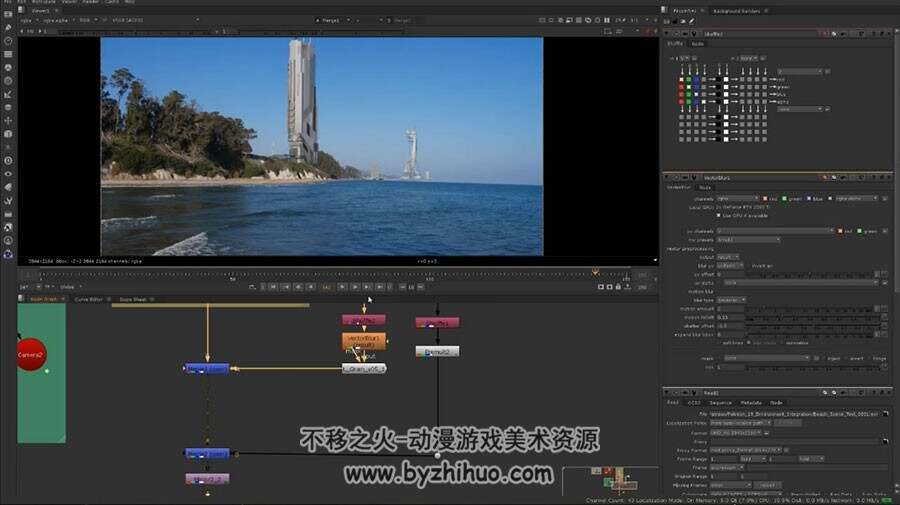The image size is (900, 505).
Task: Click the node color icon in Shuffle1 header
Action: pyautogui.click(x=825, y=34)
